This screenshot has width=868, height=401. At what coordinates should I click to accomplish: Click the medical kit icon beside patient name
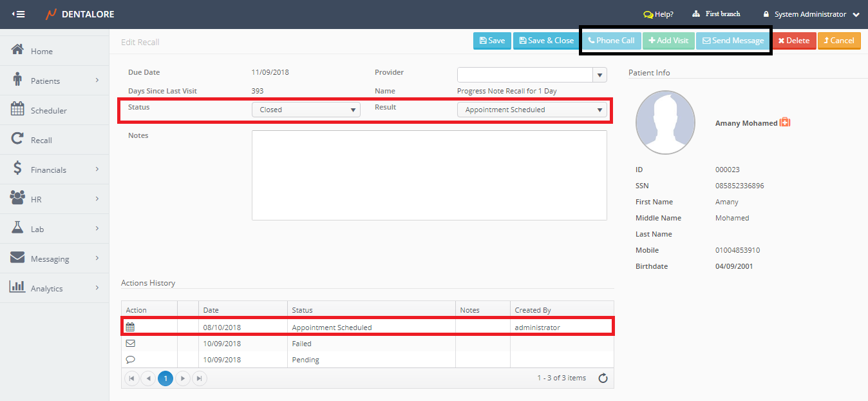click(785, 122)
